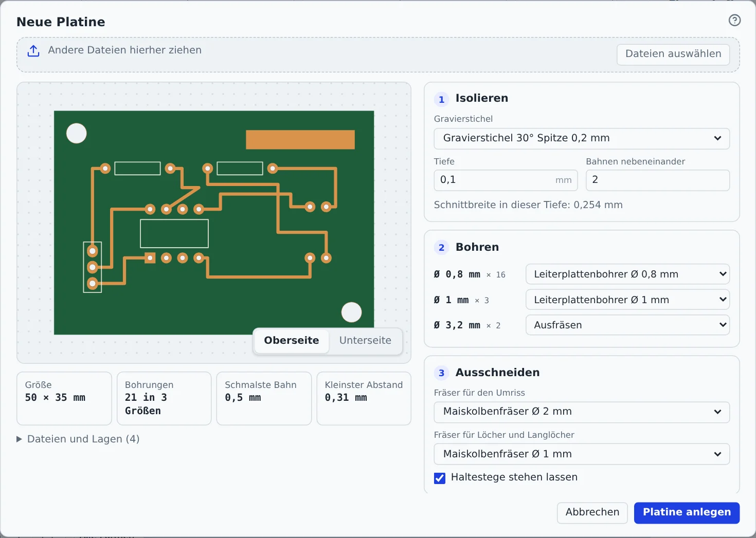Screen dimensions: 756x538
Task: Click the Abbrechen button
Action: [592, 512]
